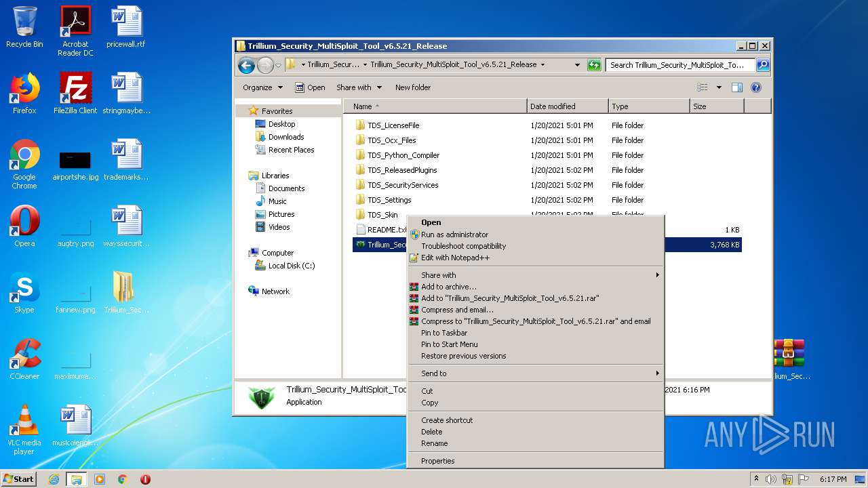
Task: Open airportshe.jpg image file
Action: [75, 165]
